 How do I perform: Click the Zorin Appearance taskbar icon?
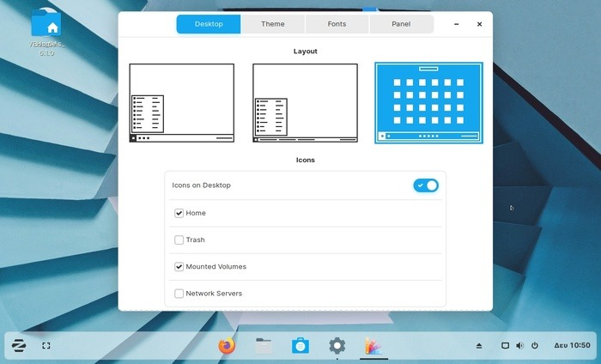[373, 346]
